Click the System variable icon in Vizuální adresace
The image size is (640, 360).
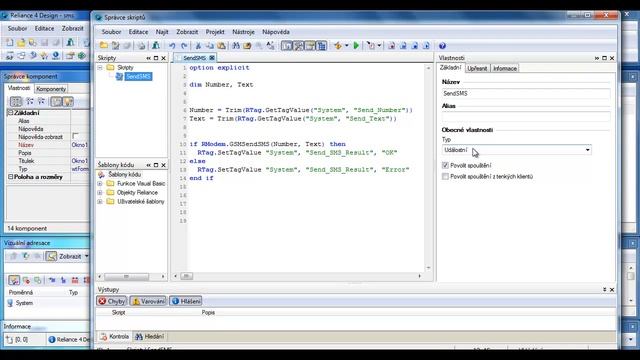click(x=10, y=303)
